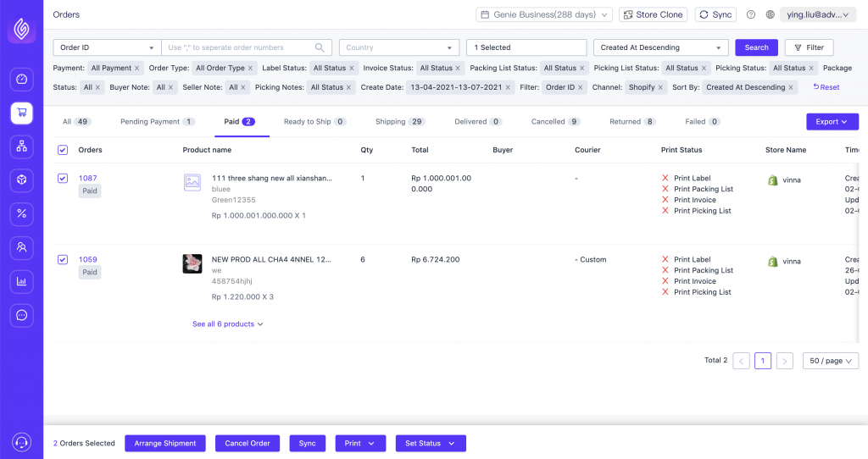The width and height of the screenshot is (868, 459).
Task: Remove the Create Date filter tag
Action: pyautogui.click(x=508, y=87)
